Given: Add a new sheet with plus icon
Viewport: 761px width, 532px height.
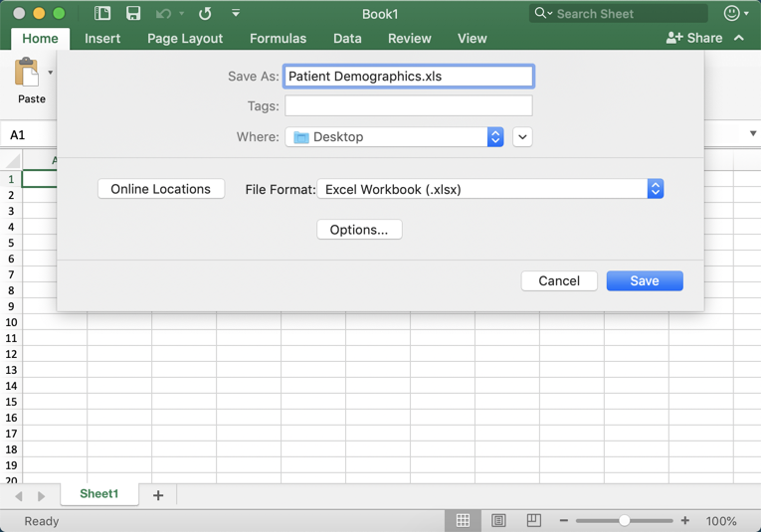Looking at the screenshot, I should point(158,495).
